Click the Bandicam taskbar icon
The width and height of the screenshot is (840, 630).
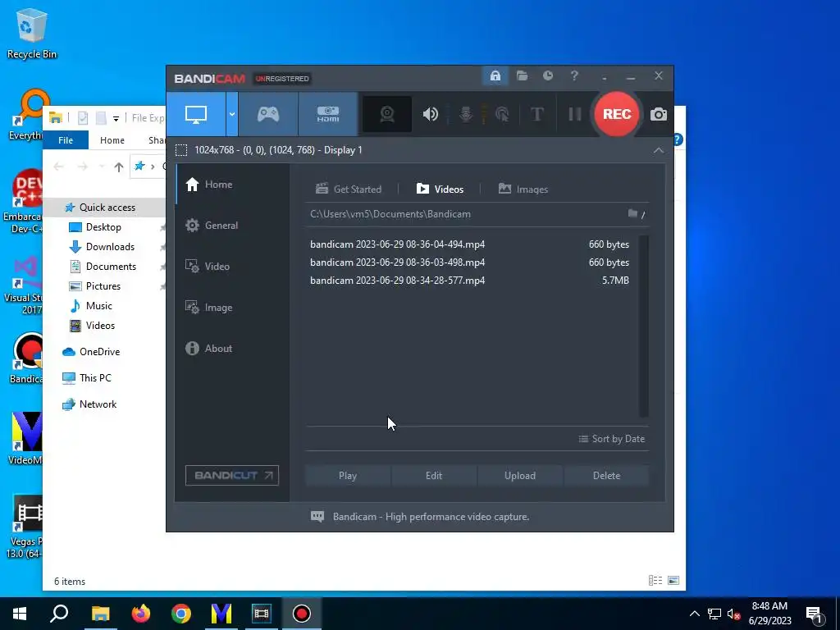tap(302, 614)
